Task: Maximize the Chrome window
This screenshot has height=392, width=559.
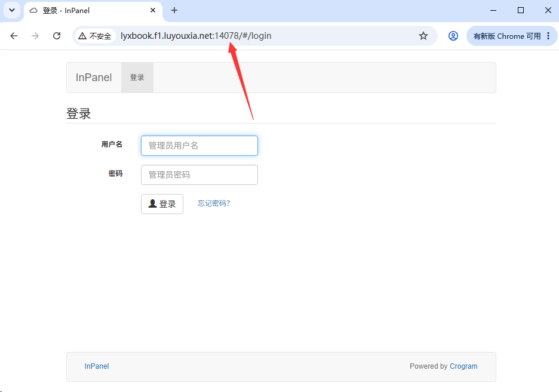Action: (x=521, y=10)
